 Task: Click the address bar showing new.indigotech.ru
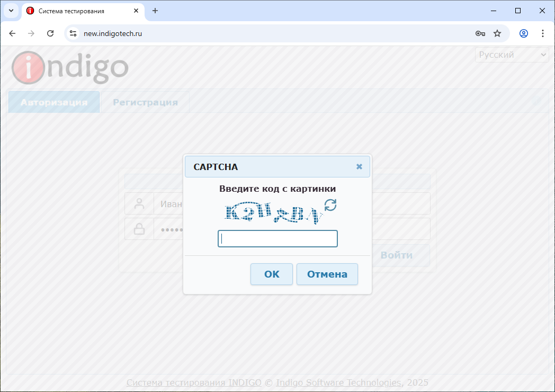(265, 33)
